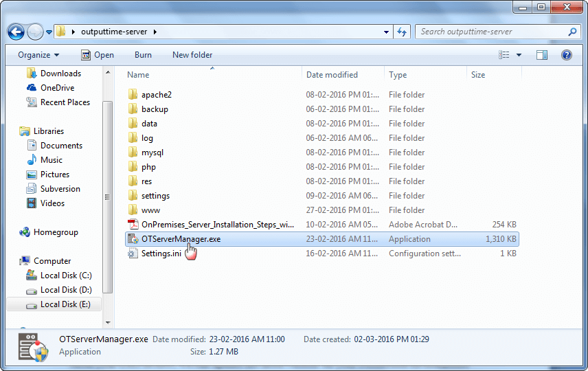Screen dimensions: 588x371
Task: Open the Help icon
Action: point(566,55)
